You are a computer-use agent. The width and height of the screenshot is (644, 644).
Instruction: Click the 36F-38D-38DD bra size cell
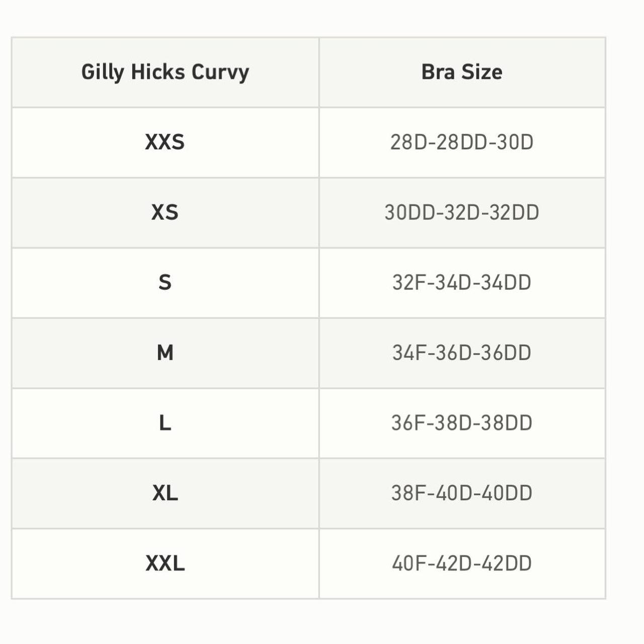462,423
